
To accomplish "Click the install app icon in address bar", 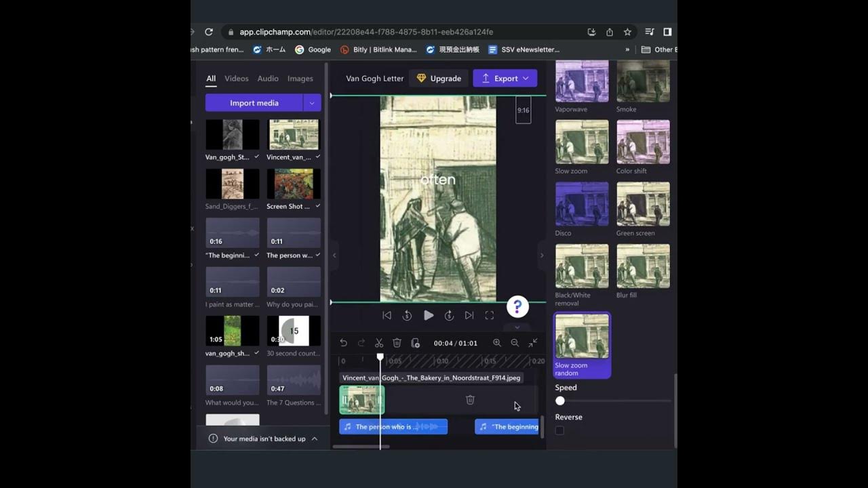I will pos(591,32).
